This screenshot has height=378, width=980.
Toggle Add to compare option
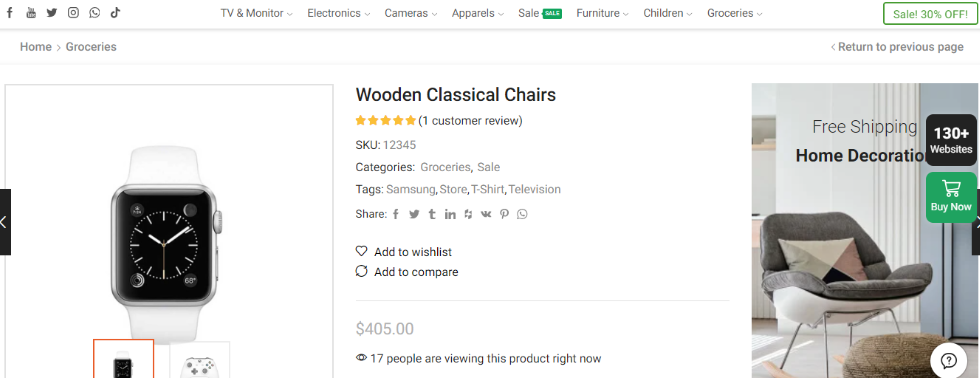click(x=407, y=272)
